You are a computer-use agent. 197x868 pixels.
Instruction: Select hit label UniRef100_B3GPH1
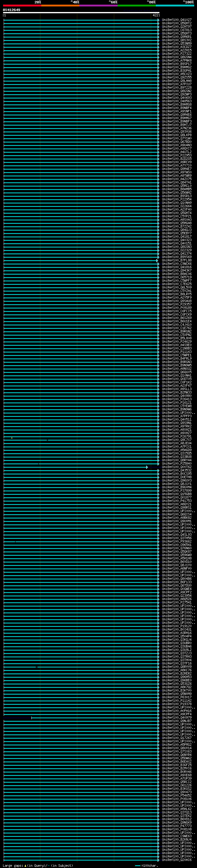click(177, 71)
